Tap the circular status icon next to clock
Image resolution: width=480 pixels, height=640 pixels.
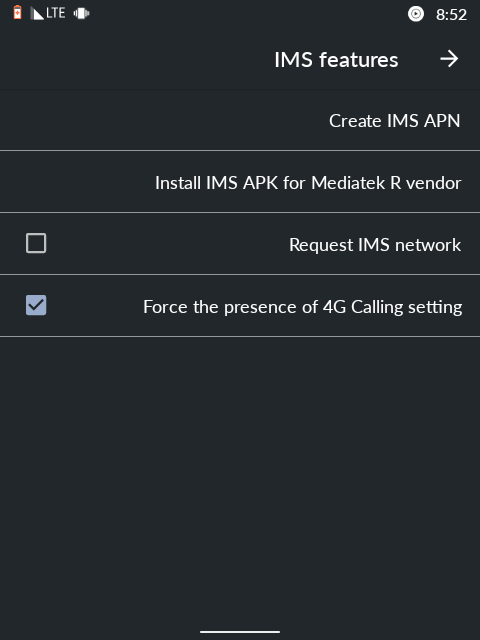(416, 14)
